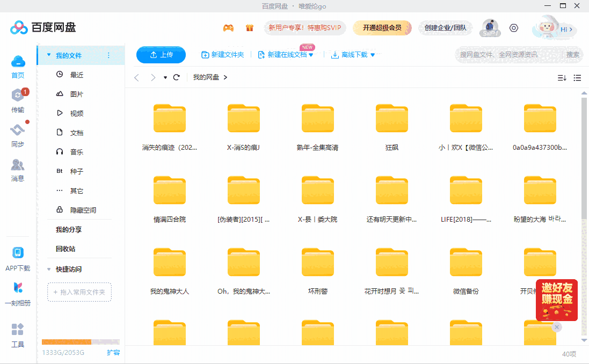Screen dimensions: 589x364
Task: Open the 工具 tools icon
Action: (x=18, y=330)
